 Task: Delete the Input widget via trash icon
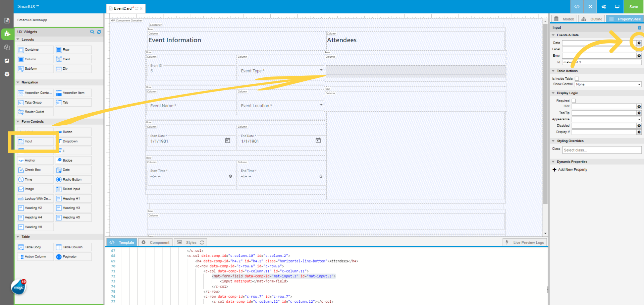[639, 27]
